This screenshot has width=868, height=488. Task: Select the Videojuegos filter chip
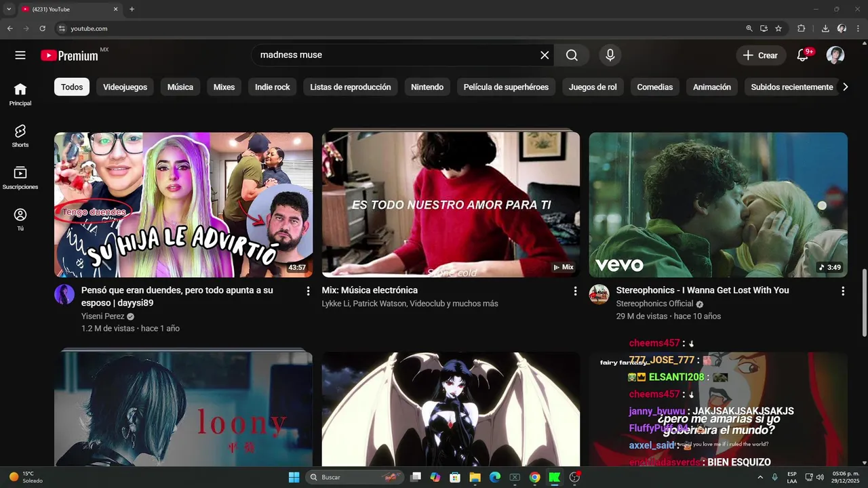(x=125, y=87)
